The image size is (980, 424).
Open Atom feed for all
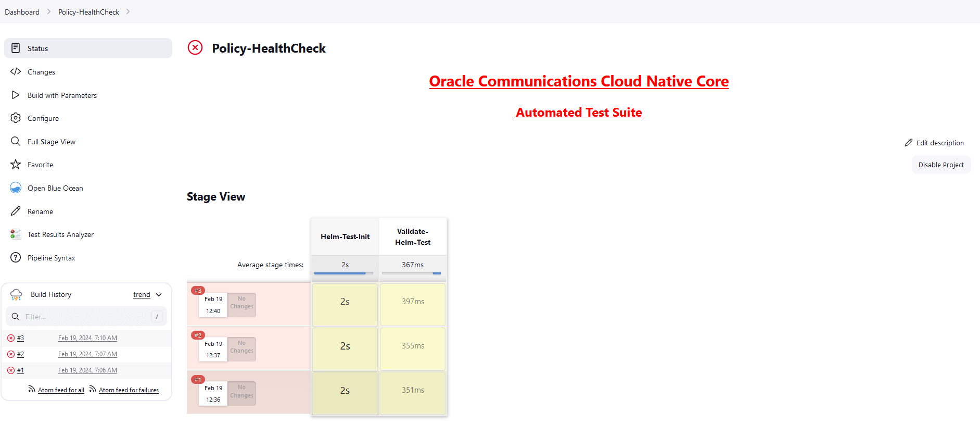61,390
